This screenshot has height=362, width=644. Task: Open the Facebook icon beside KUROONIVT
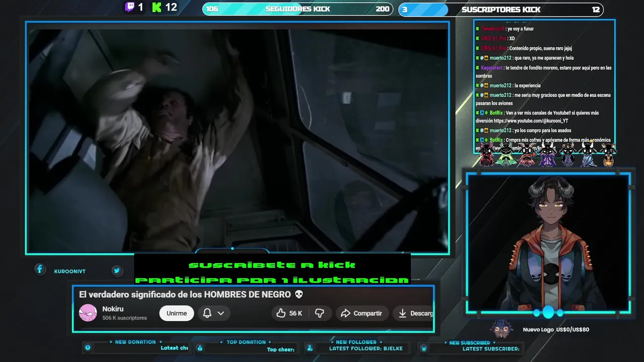pyautogui.click(x=40, y=269)
